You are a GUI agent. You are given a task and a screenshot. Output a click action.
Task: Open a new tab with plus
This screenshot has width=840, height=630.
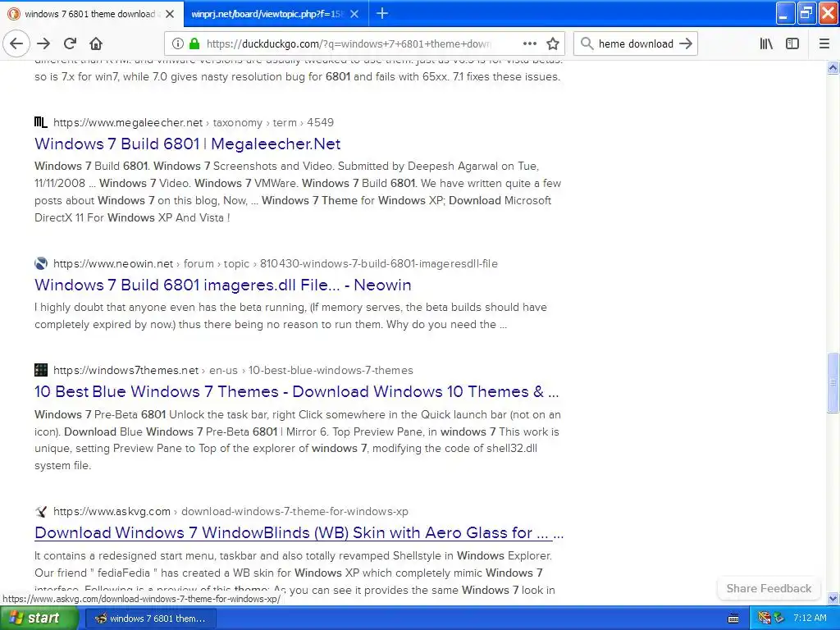pyautogui.click(x=382, y=13)
